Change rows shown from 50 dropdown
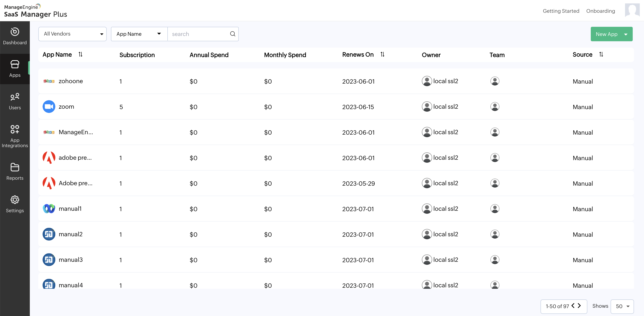The image size is (644, 316). click(622, 306)
